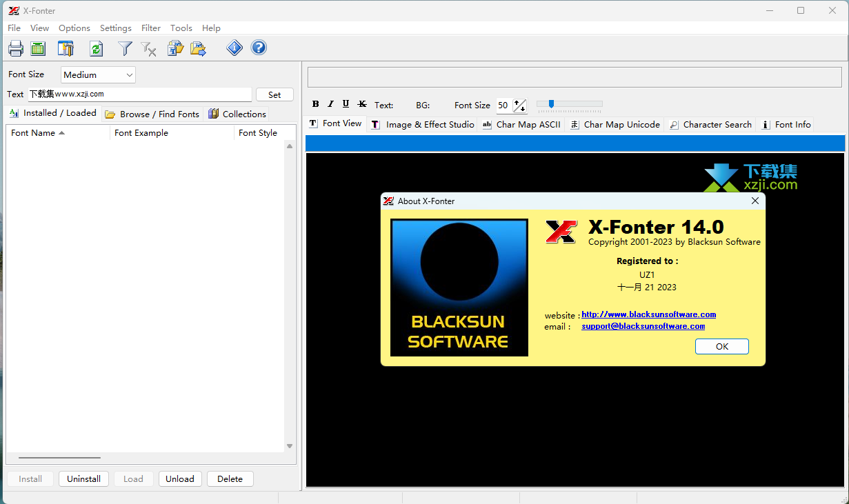The image size is (849, 504).
Task: Toggle italic formatting button
Action: coord(330,104)
